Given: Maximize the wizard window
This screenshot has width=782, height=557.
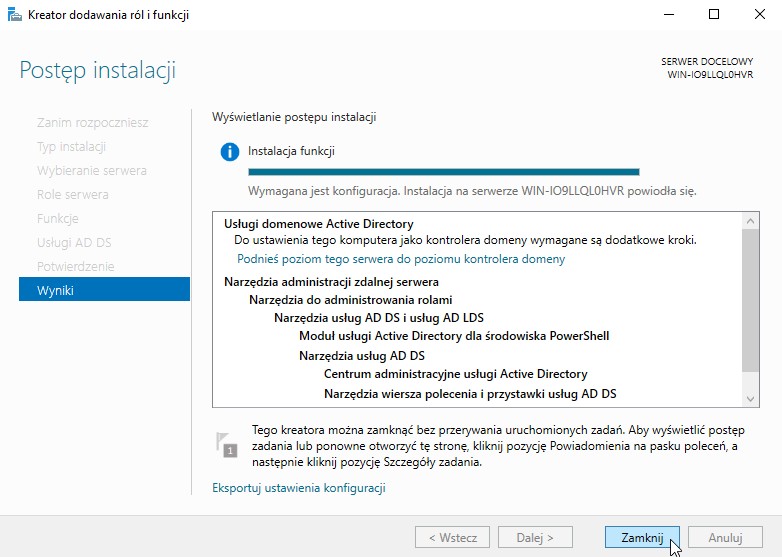Looking at the screenshot, I should 714,15.
